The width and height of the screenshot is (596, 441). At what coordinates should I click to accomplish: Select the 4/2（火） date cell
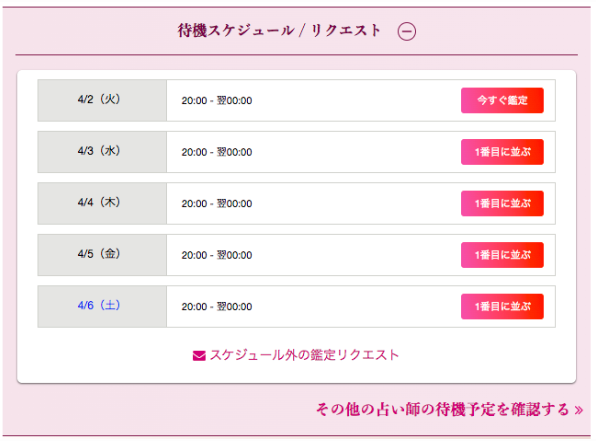tap(102, 100)
